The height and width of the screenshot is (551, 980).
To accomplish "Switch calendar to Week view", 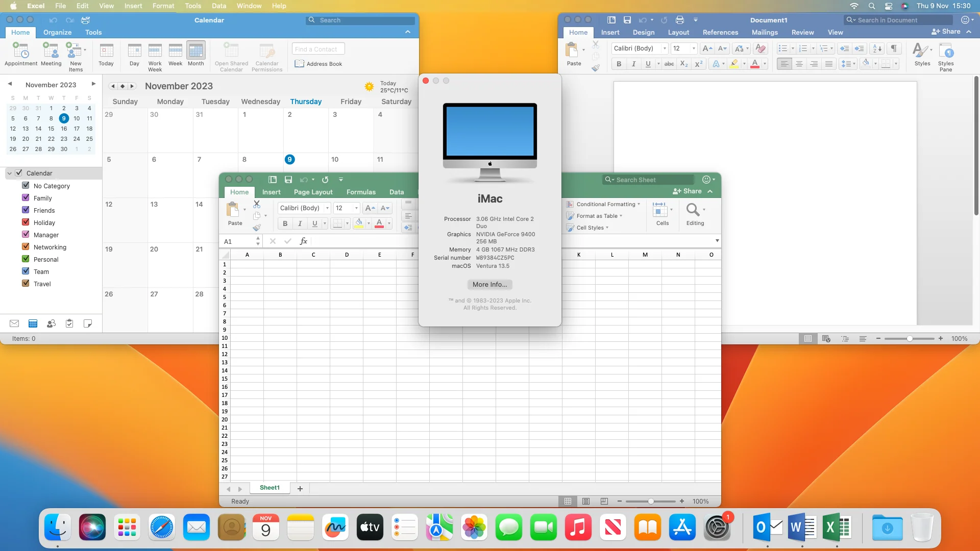I will (175, 55).
